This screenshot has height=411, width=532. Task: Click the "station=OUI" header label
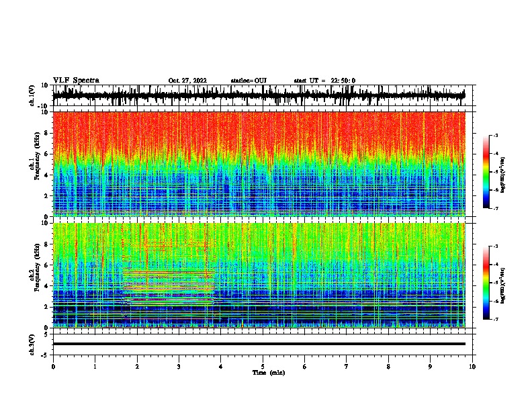(x=249, y=81)
